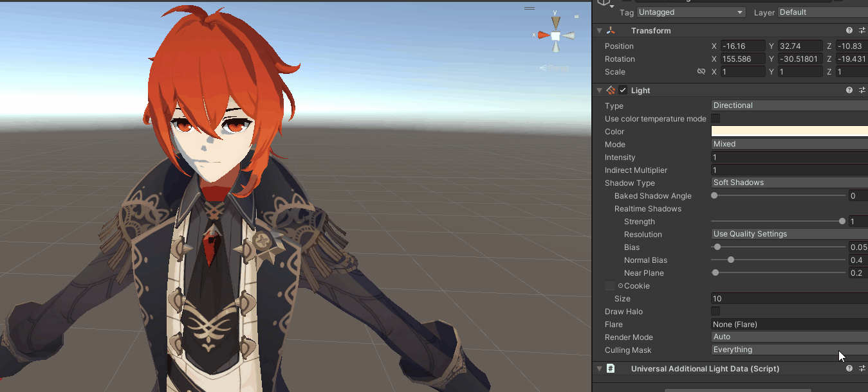868x392 pixels.
Task: Open the Culling Mask dropdown showing Everything
Action: point(790,350)
